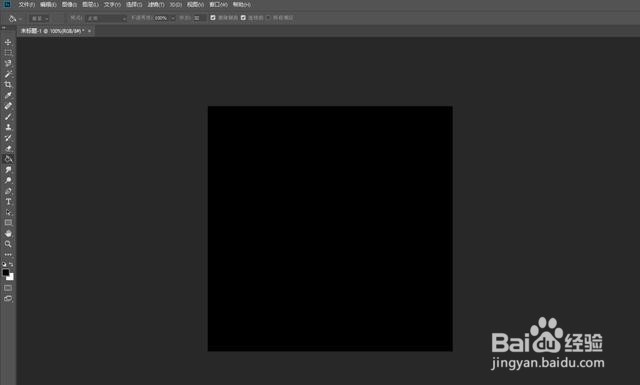Open the 文字 (Type) menu

[112, 4]
